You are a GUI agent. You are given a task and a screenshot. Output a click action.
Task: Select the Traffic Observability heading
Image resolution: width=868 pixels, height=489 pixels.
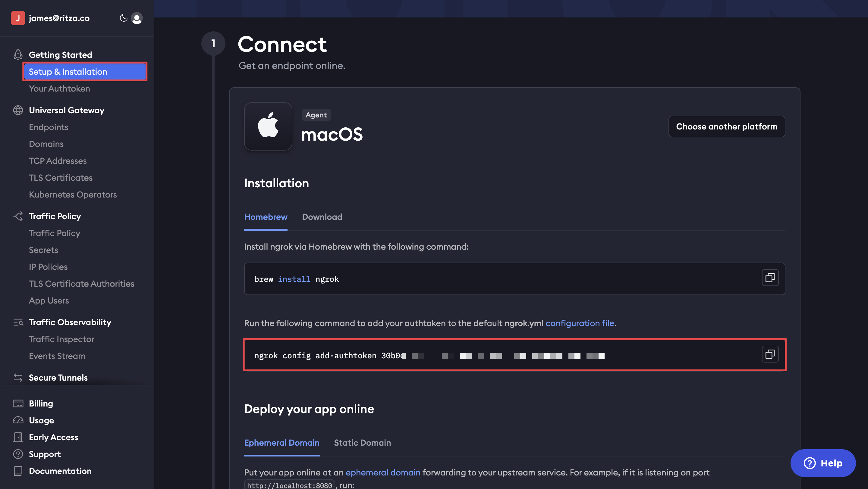pyautogui.click(x=70, y=322)
